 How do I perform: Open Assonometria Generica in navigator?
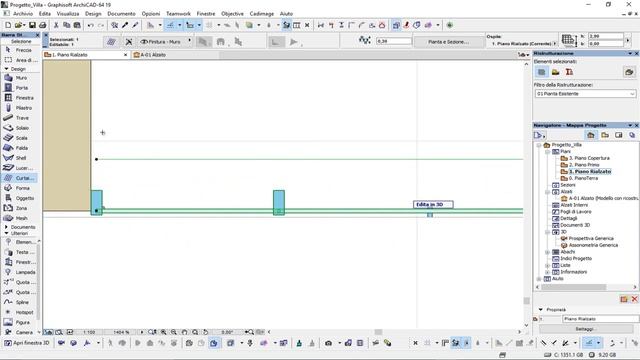pos(593,245)
